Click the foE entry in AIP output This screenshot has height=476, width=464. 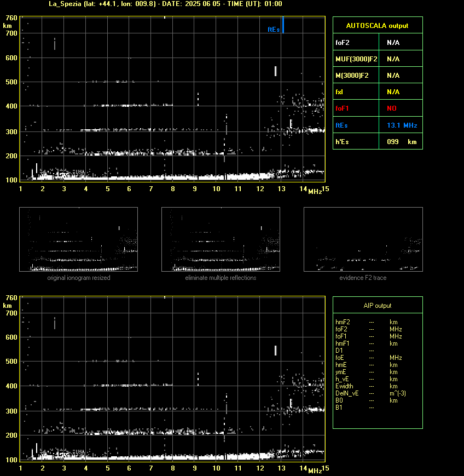click(x=340, y=358)
